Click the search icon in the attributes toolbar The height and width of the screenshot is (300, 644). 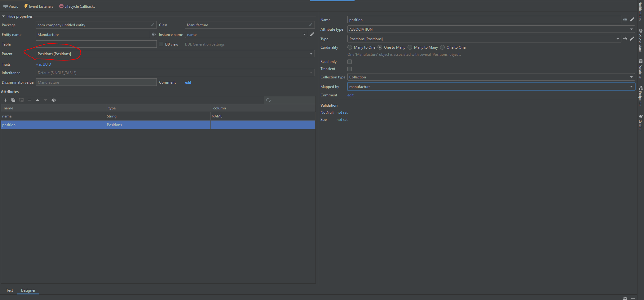[x=268, y=100]
